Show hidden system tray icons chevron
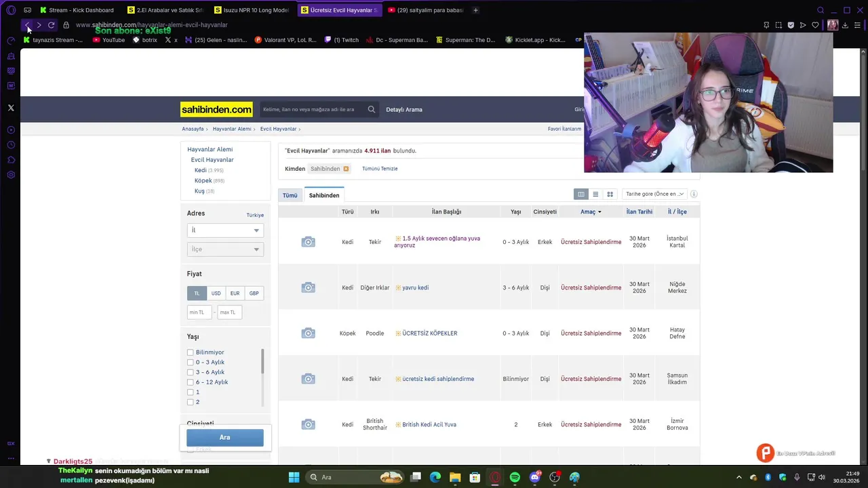 coord(739,477)
